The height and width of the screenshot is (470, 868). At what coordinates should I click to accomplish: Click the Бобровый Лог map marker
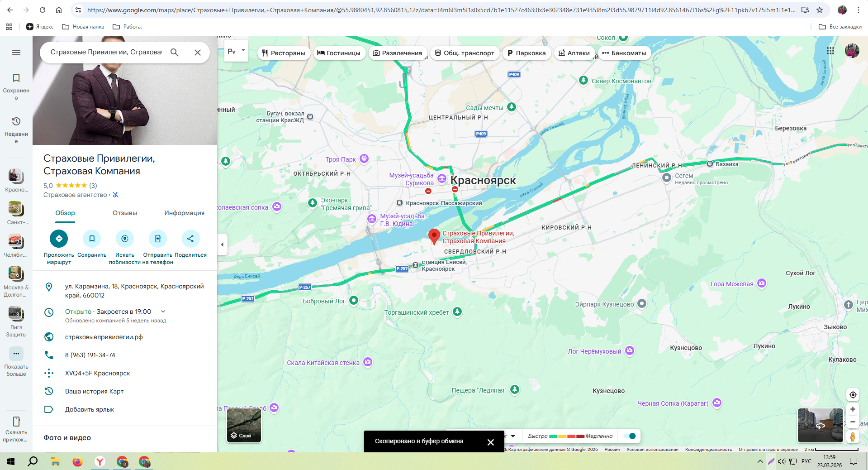[354, 300]
